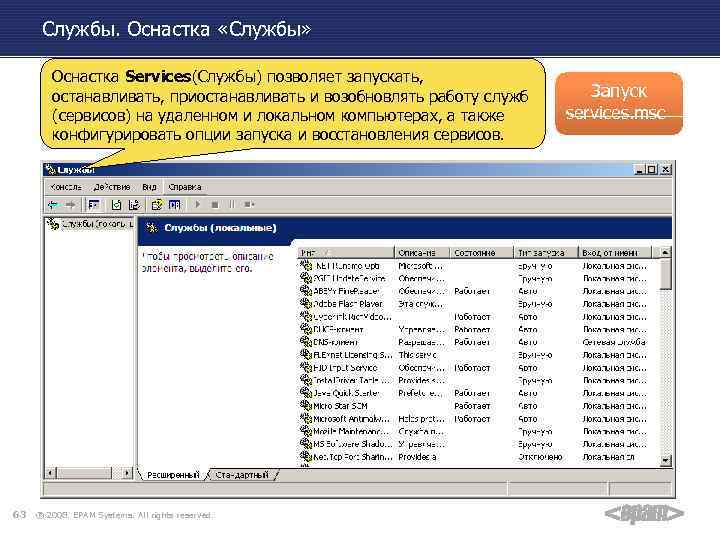This screenshot has height=540, width=720.
Task: Select the Microsoft Antimalw... service name
Action: (x=351, y=419)
